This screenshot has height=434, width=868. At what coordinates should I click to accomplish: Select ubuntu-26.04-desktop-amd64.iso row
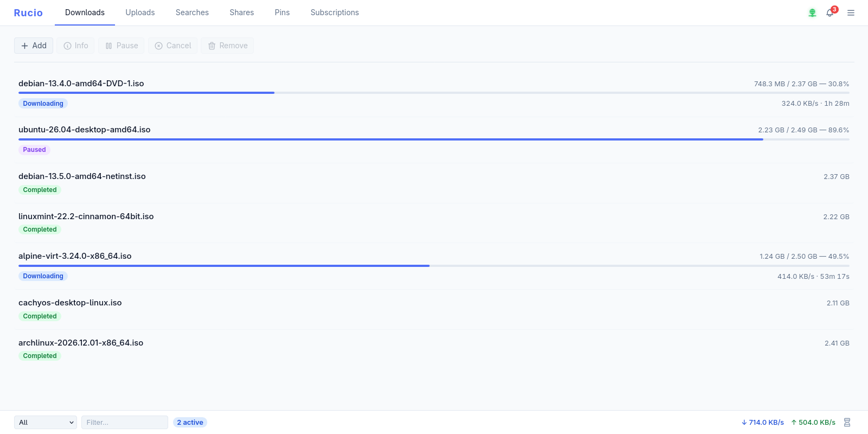(434, 140)
